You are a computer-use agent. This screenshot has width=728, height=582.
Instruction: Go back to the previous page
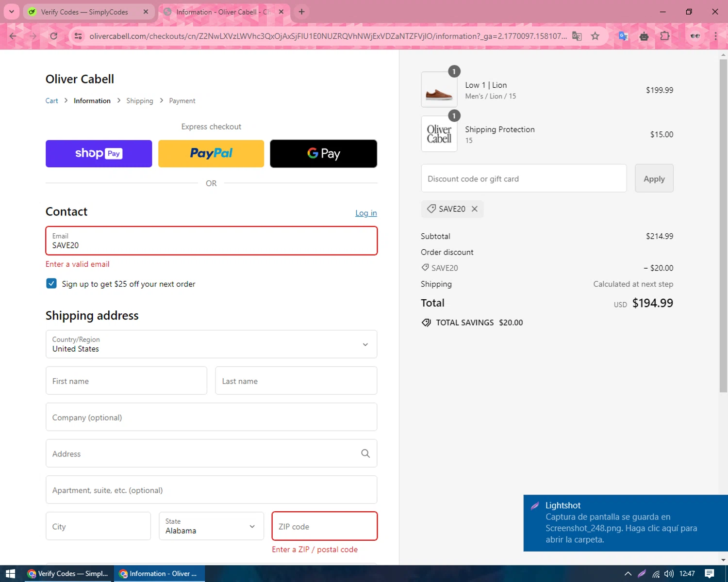[x=13, y=36]
